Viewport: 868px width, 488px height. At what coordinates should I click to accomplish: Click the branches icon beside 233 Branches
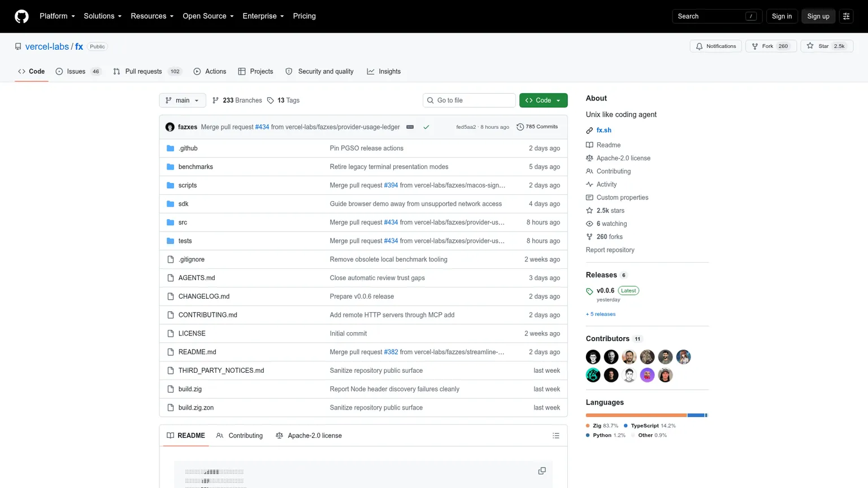click(x=216, y=101)
